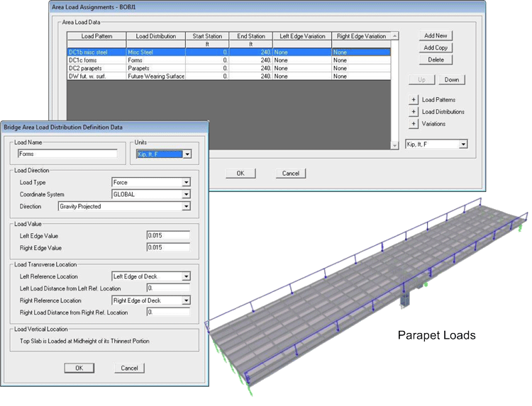Expand Variations with plus button
This screenshot has width=532, height=406.
click(414, 124)
